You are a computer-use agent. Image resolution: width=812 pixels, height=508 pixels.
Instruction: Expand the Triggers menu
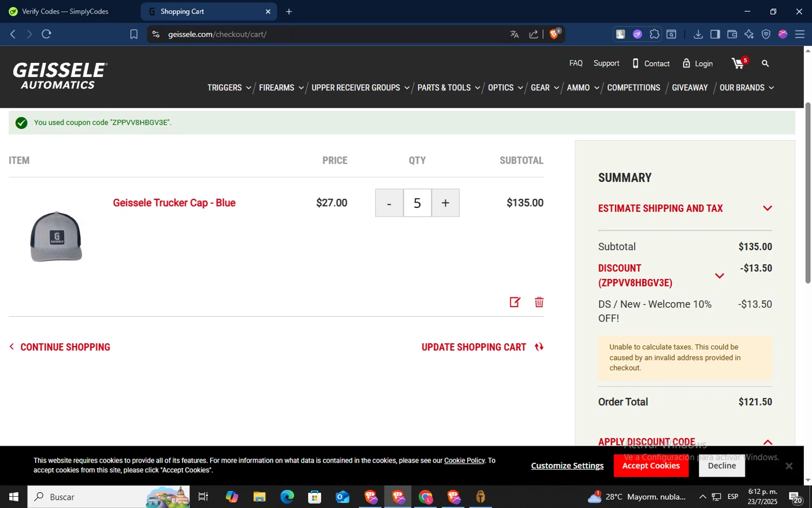(x=229, y=88)
